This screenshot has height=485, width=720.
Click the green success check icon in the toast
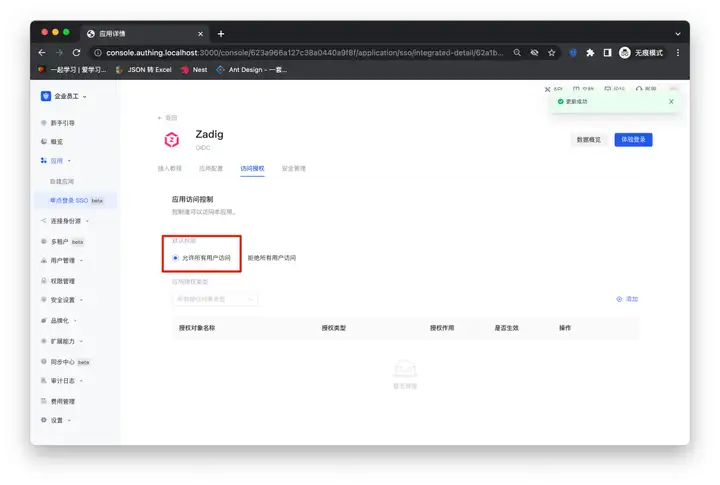[560, 102]
